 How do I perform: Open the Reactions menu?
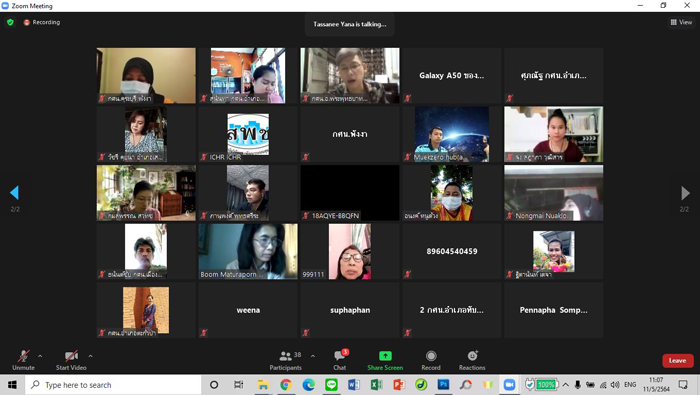point(472,361)
